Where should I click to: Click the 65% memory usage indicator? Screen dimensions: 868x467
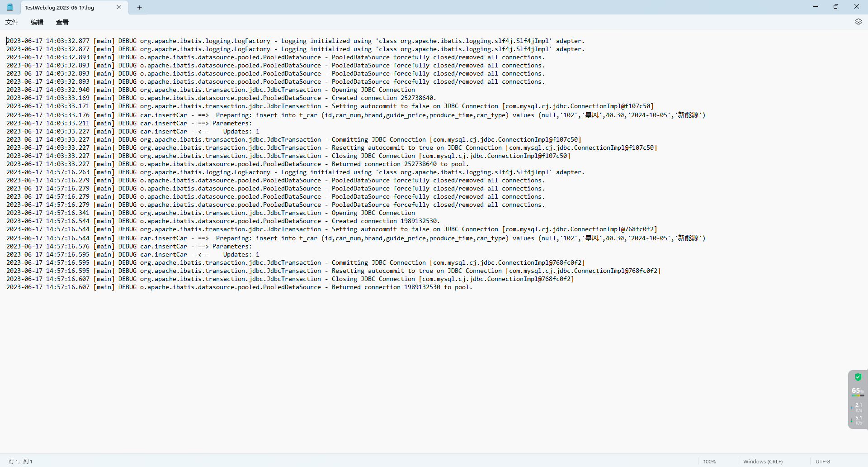coord(858,391)
